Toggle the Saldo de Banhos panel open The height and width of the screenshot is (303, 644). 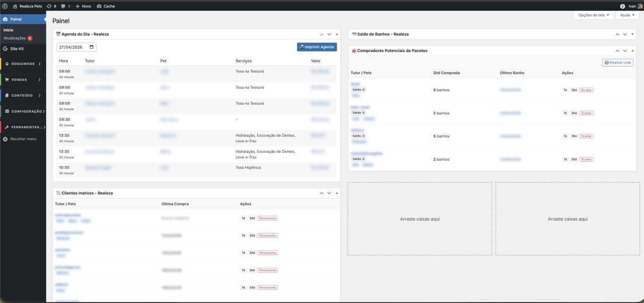click(633, 34)
